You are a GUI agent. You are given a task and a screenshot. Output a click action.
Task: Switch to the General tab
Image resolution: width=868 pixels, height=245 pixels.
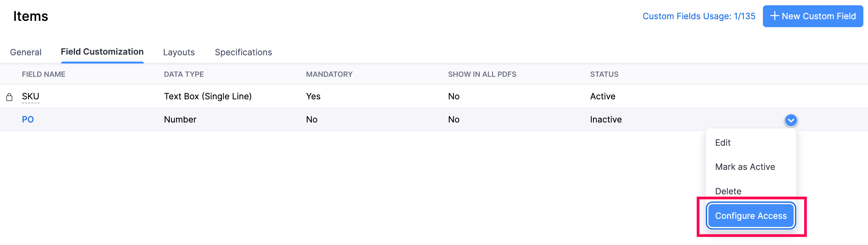(26, 52)
